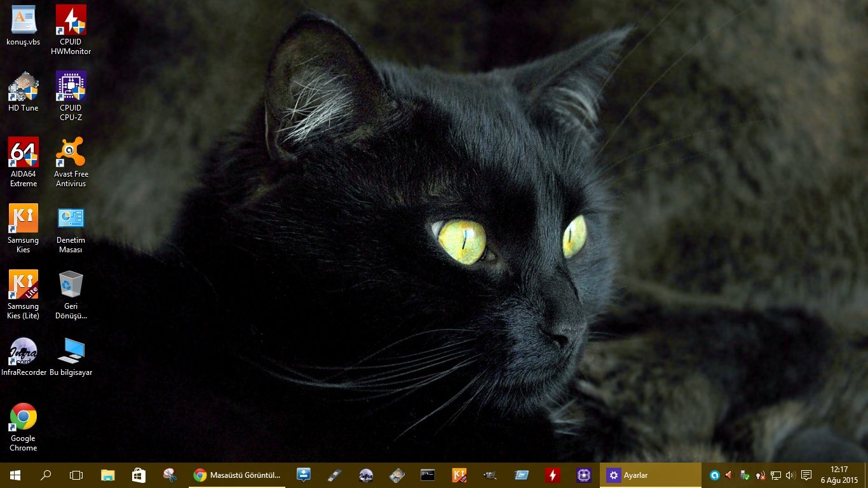This screenshot has width=868, height=488.
Task: Select the Geri Dönüşüm recycle bin icon
Action: click(71, 294)
